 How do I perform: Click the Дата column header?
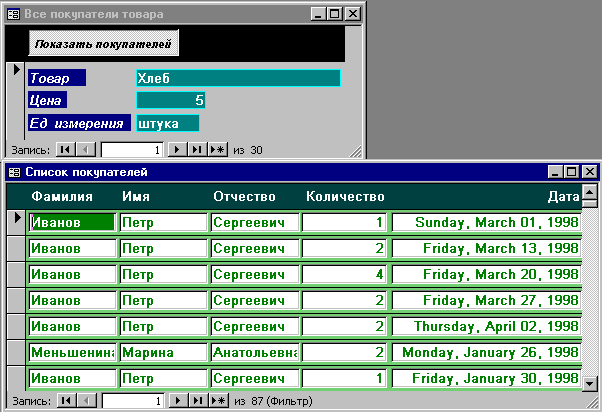tap(563, 197)
